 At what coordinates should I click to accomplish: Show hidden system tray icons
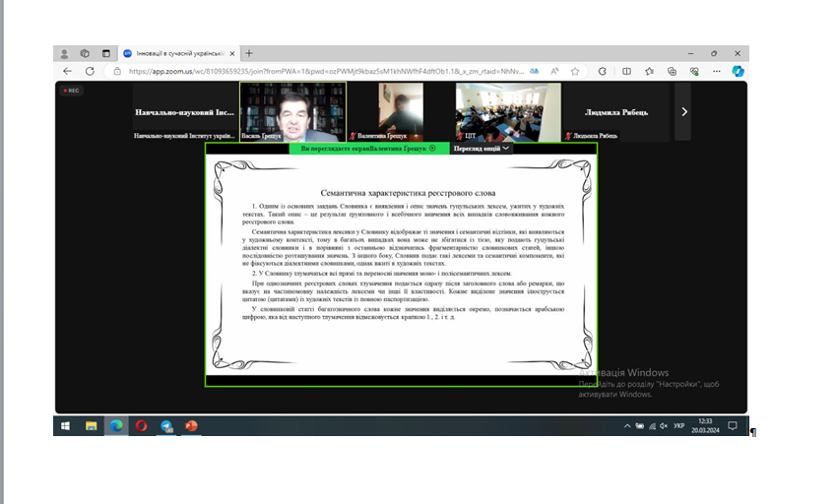point(628,425)
